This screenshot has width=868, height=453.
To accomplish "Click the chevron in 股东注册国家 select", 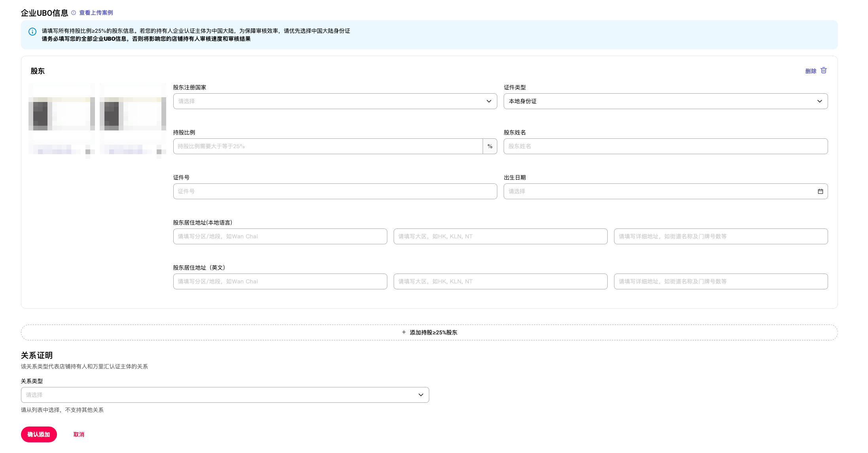I will pos(489,101).
